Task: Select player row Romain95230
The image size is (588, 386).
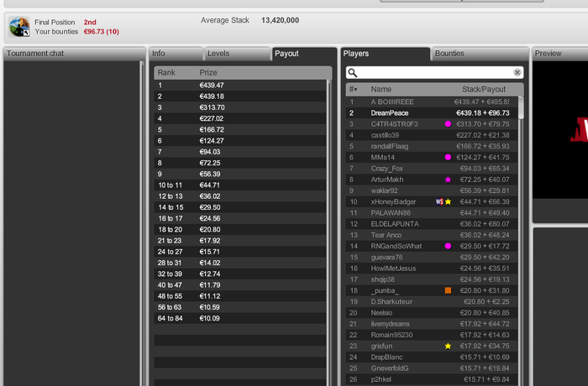Action: click(432, 335)
